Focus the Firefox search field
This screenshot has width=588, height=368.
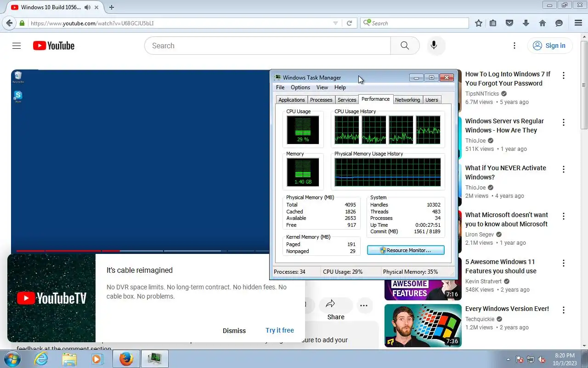pos(419,23)
